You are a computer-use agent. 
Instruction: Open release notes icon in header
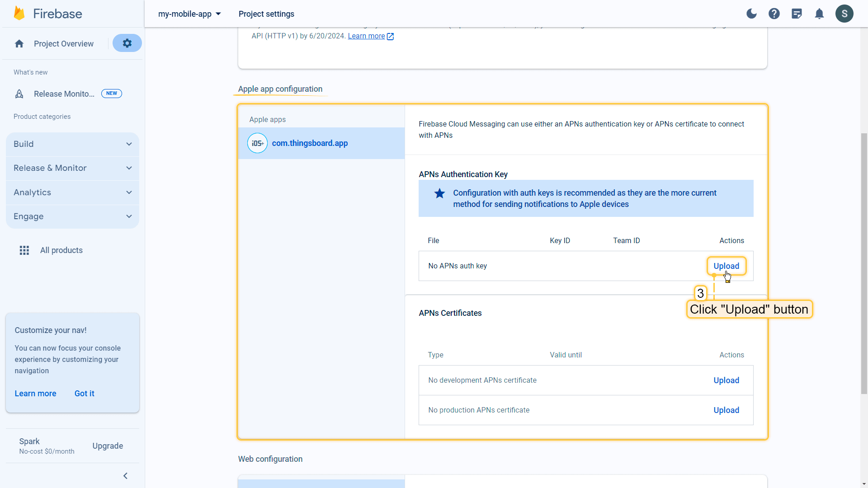797,14
